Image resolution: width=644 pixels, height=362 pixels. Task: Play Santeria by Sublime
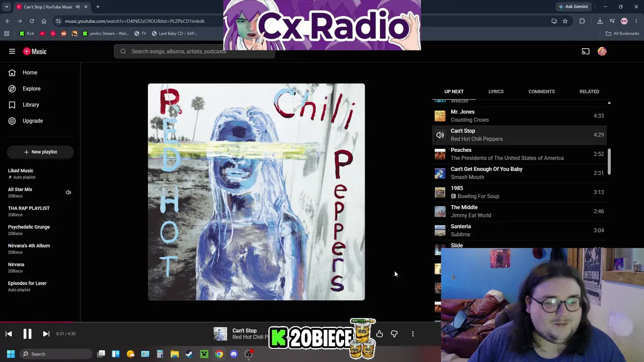pyautogui.click(x=519, y=230)
